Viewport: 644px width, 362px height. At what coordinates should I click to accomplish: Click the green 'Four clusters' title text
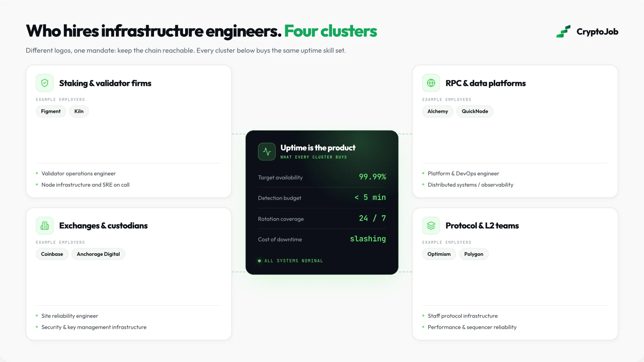click(x=330, y=31)
